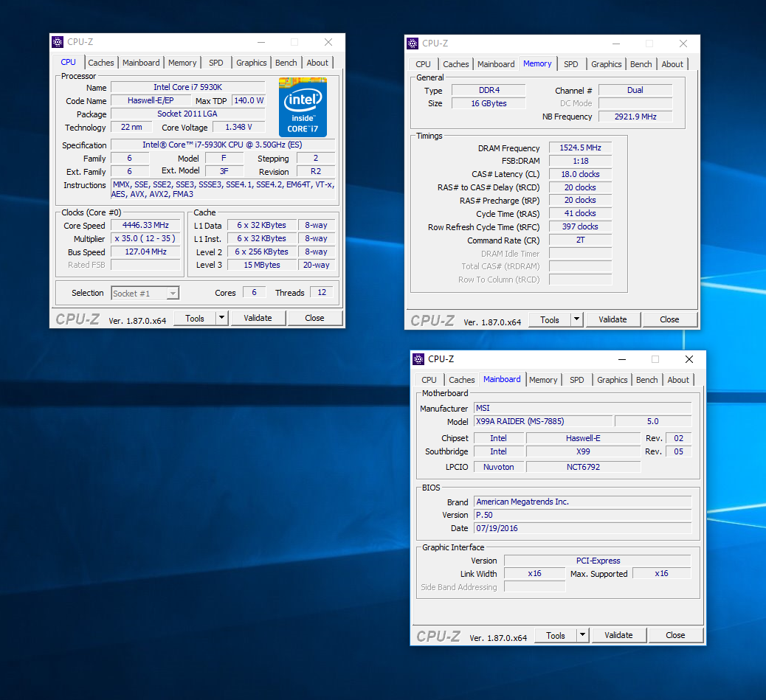Click the LPCIO value NCT6792
The image size is (766, 700).
pyautogui.click(x=583, y=467)
